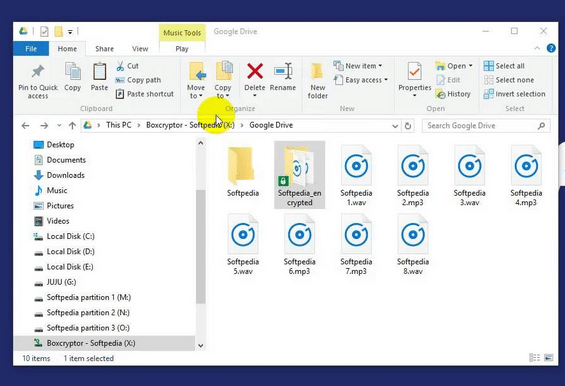
Task: Open the Play tab
Action: tap(182, 49)
